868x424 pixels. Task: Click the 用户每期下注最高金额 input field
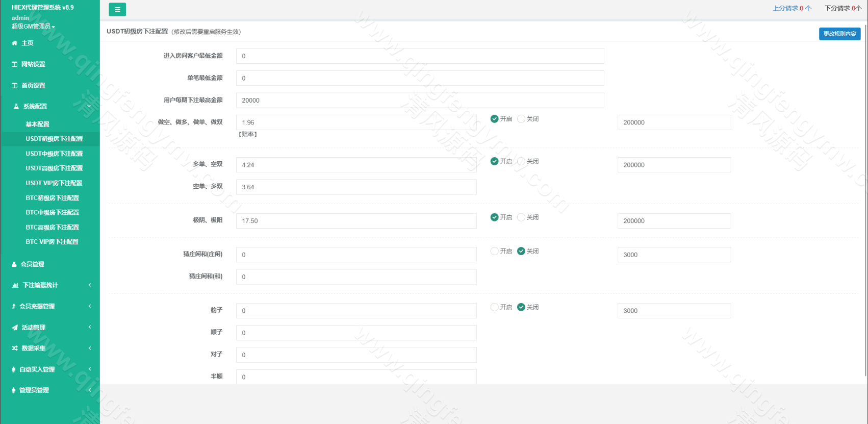[420, 100]
